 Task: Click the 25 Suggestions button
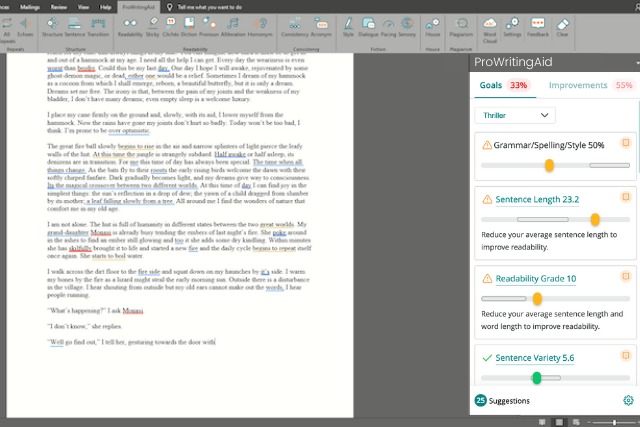[x=502, y=400]
